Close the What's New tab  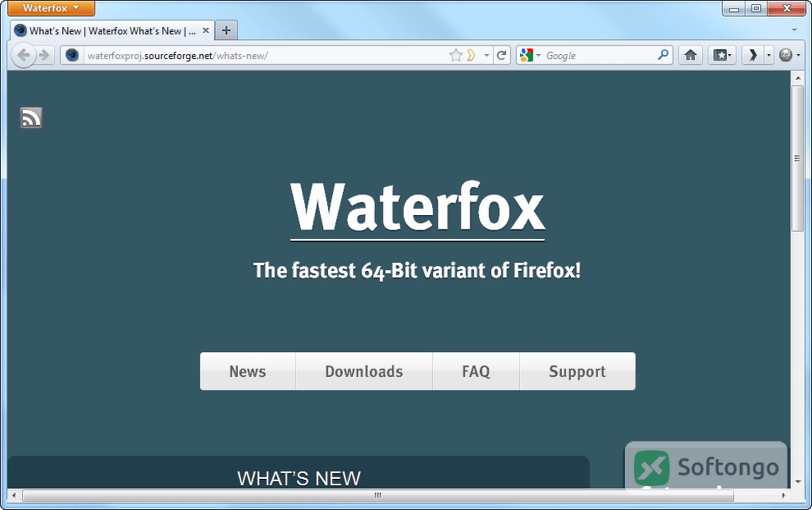click(x=206, y=30)
